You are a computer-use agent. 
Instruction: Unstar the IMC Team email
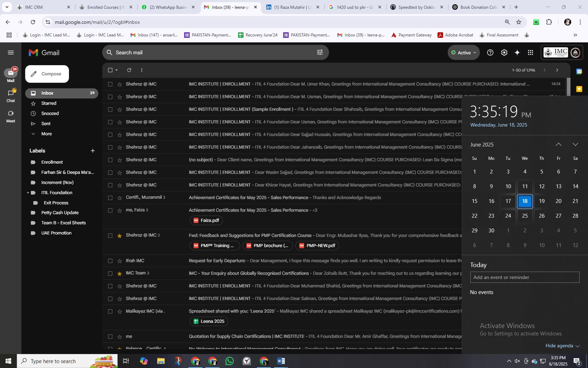pos(120,273)
